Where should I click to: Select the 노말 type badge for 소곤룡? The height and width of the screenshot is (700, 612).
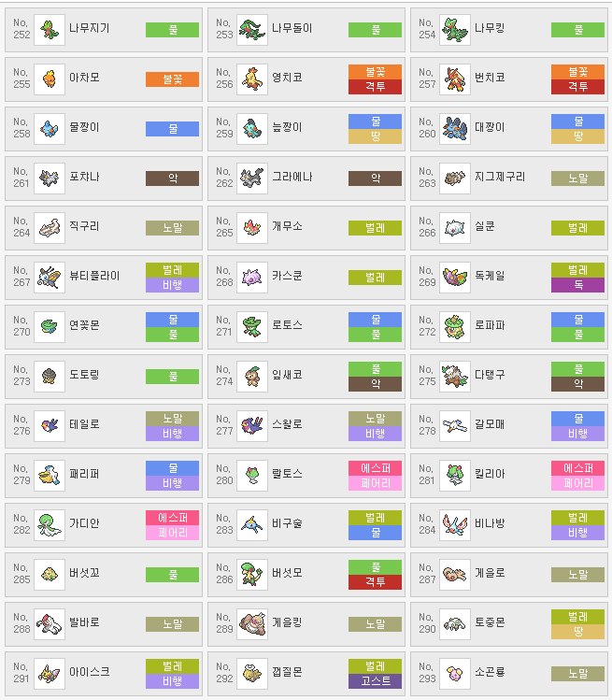pos(577,674)
